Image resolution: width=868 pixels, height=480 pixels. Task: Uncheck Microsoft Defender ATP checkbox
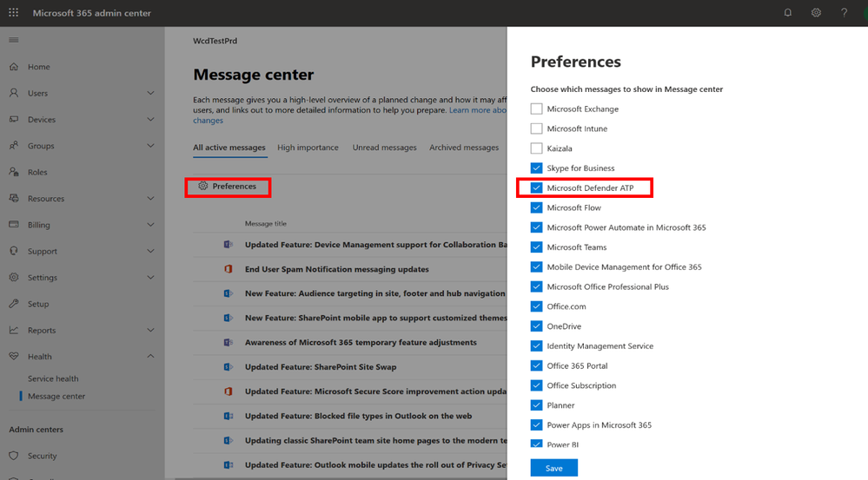536,187
